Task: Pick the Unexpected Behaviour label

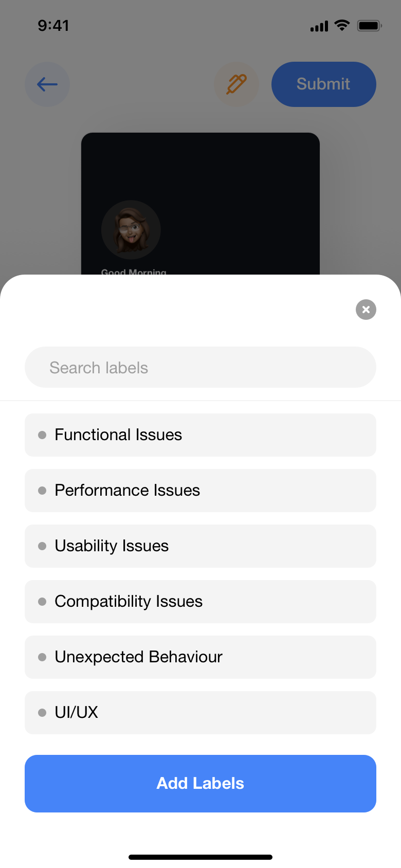Action: [x=200, y=657]
